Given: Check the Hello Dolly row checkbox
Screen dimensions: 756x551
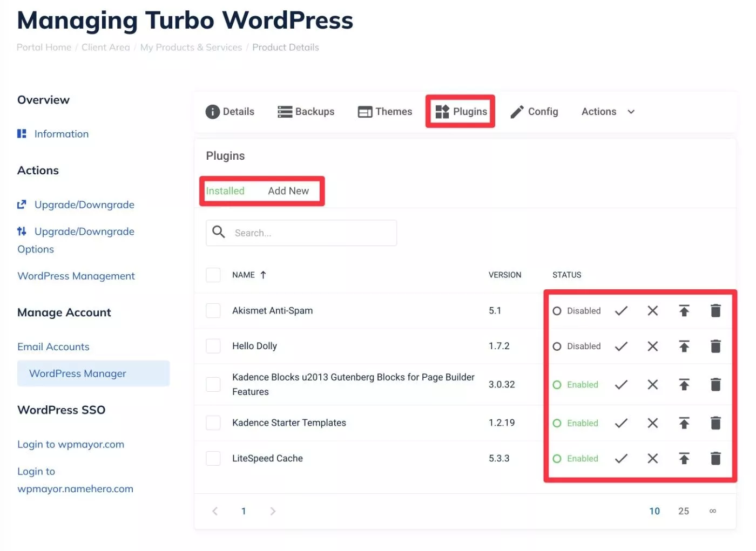Looking at the screenshot, I should point(213,346).
